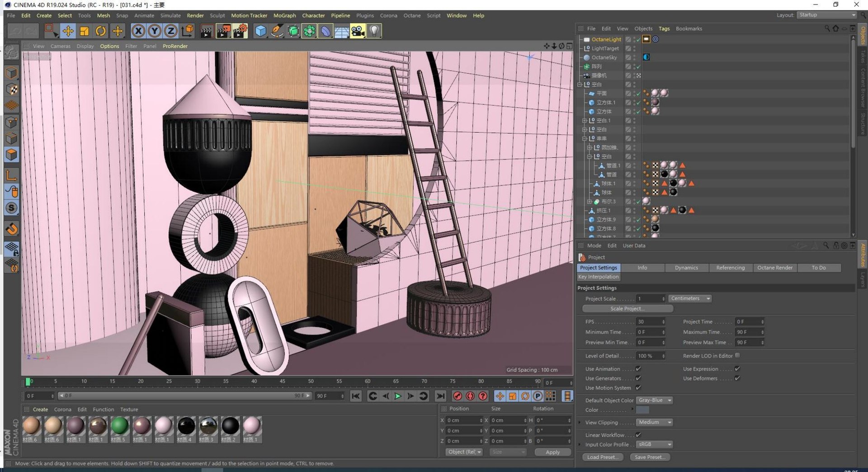The width and height of the screenshot is (868, 472).
Task: Enable Render LOD in Editor
Action: tap(737, 356)
